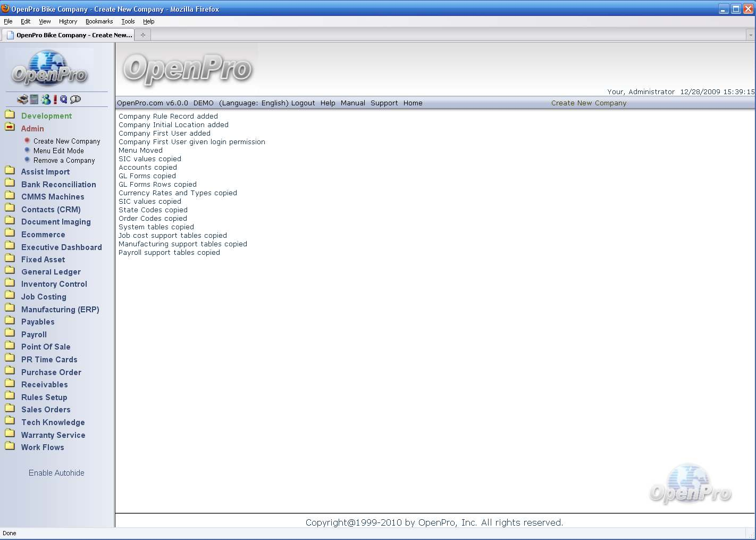Image resolution: width=756 pixels, height=540 pixels.
Task: Open the tab list dropdown arrow
Action: 750,35
